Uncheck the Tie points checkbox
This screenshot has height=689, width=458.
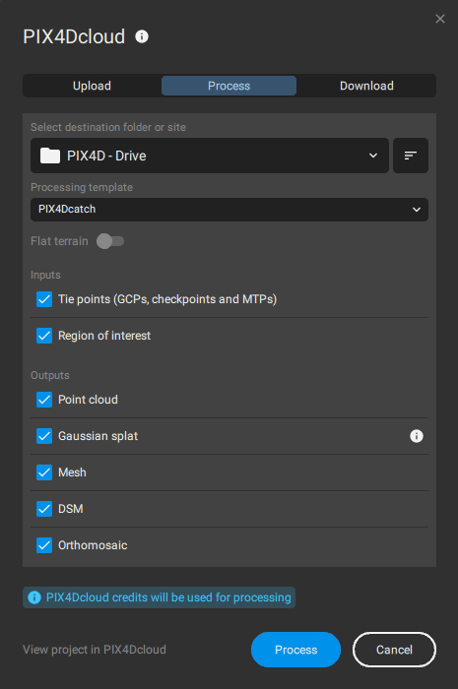coord(44,299)
